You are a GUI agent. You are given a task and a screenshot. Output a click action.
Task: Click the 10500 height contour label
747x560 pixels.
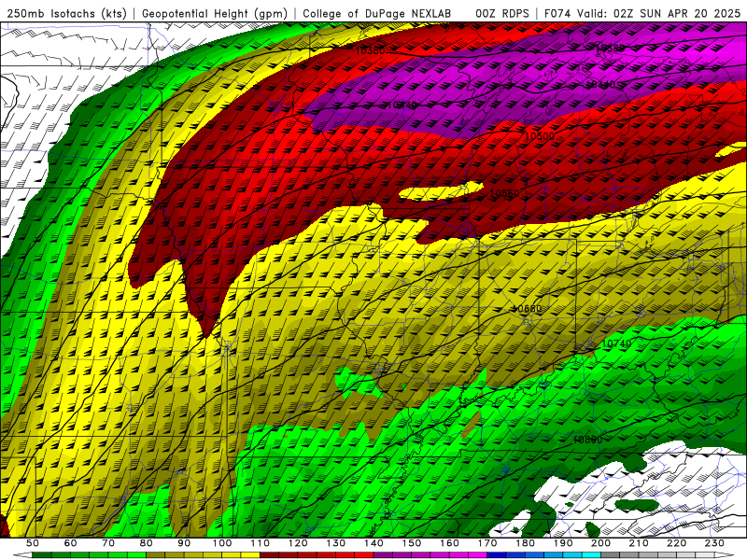tap(540, 136)
